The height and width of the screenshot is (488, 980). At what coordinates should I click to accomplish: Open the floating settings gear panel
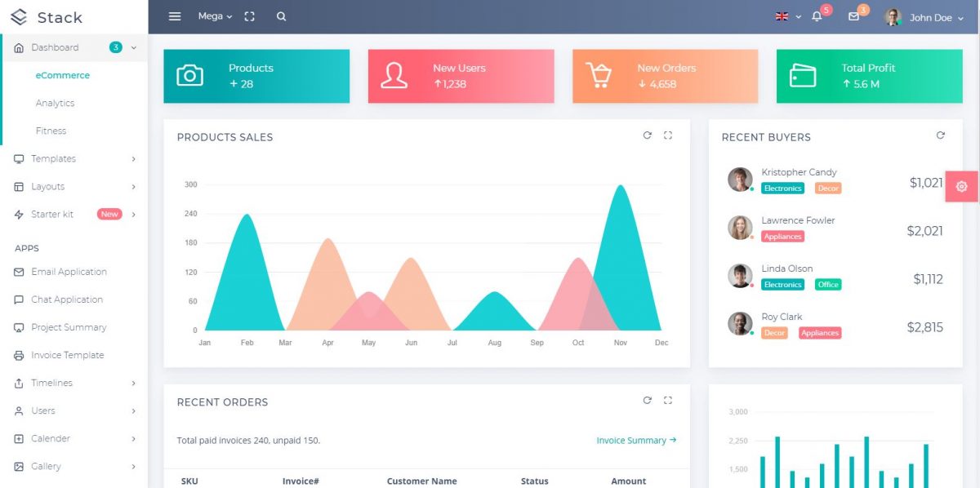[x=962, y=186]
